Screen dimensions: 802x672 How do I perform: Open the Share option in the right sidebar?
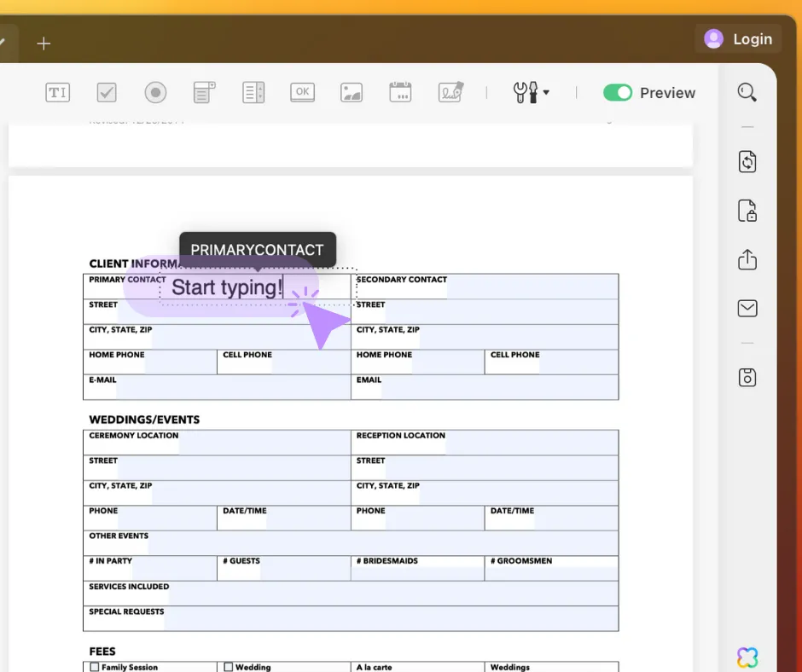(747, 259)
